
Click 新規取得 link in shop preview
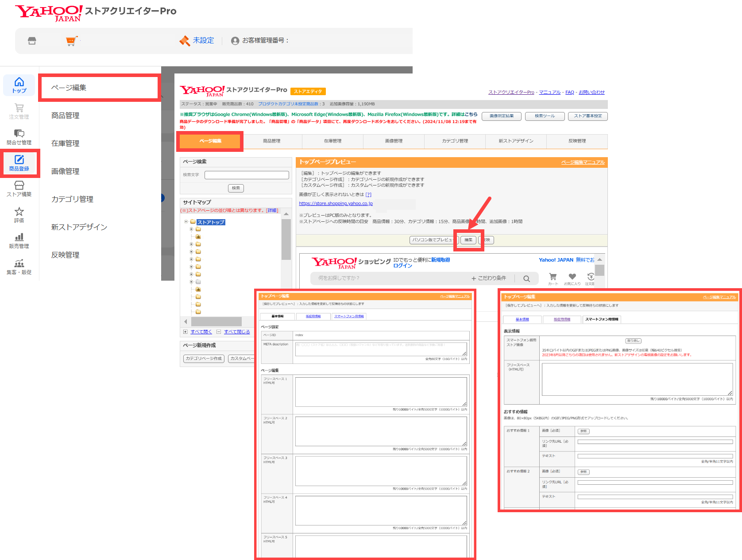click(441, 260)
